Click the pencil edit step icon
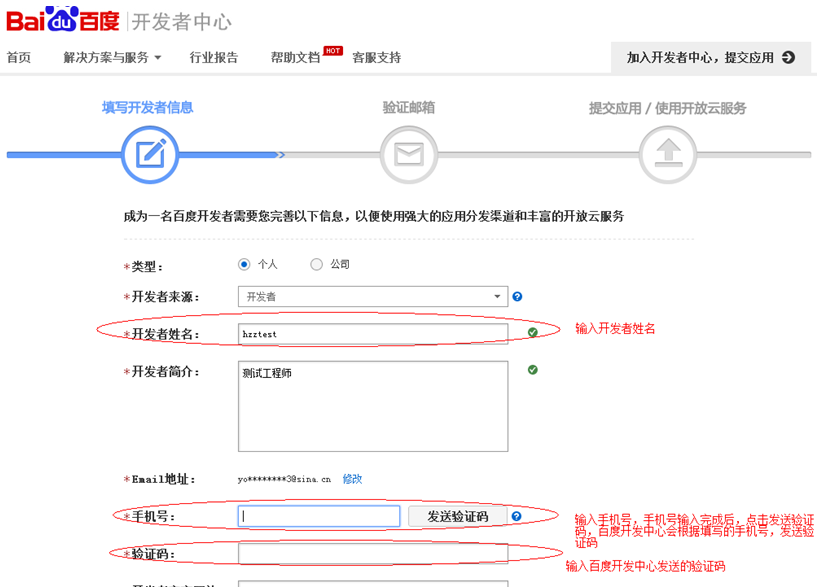818x587 pixels. click(150, 155)
